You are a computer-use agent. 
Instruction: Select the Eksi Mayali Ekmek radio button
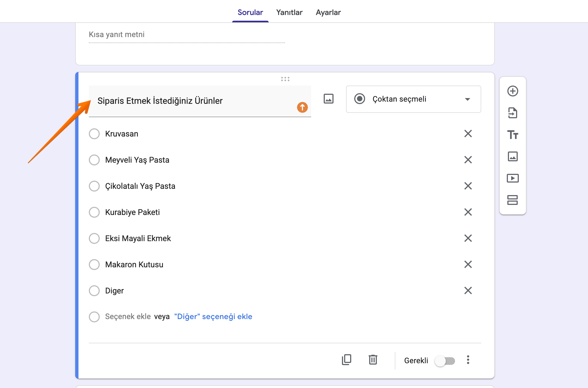coord(94,238)
